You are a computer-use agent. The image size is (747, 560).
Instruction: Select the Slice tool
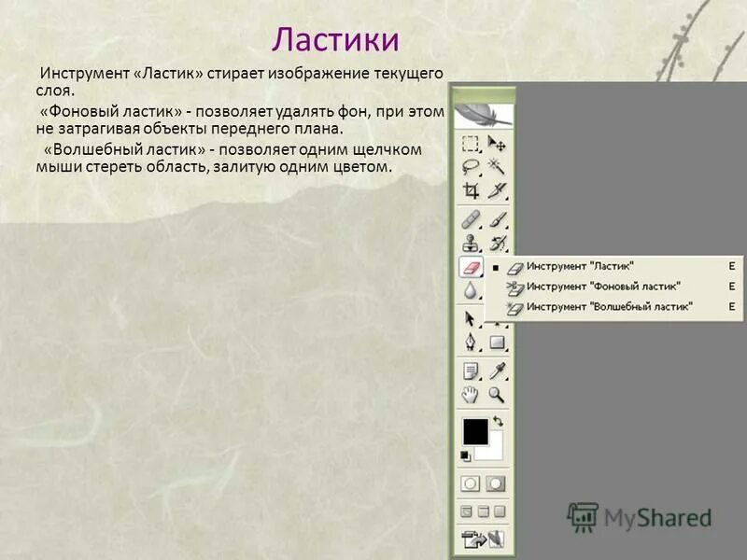[x=497, y=190]
